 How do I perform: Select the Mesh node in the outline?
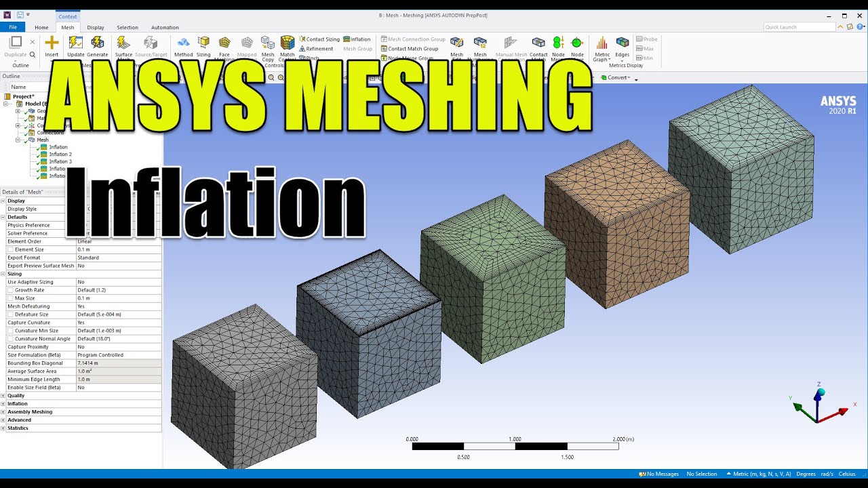coord(43,140)
